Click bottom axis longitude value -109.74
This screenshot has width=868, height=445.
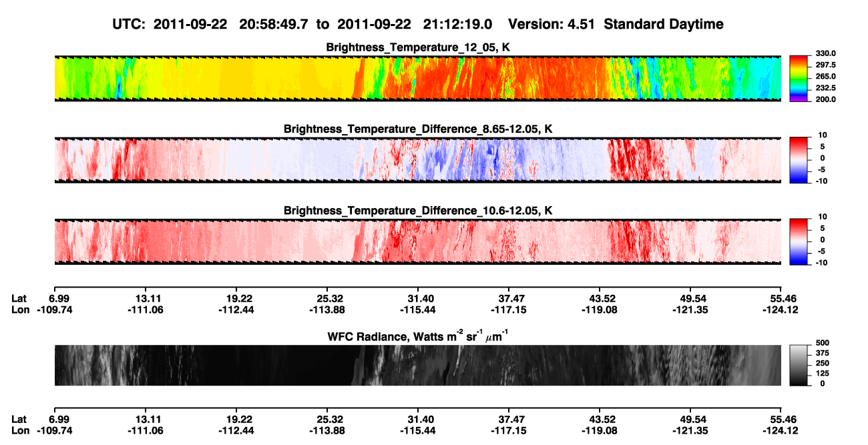pyautogui.click(x=56, y=431)
